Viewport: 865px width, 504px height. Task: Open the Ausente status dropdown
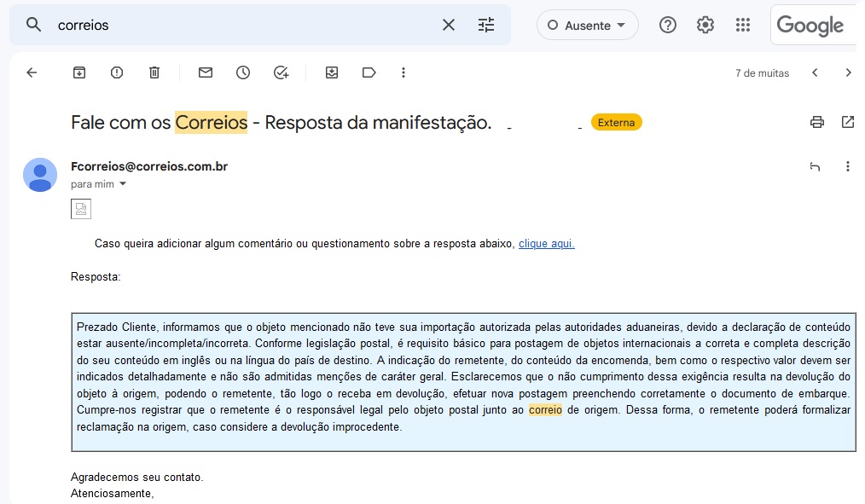coord(588,26)
